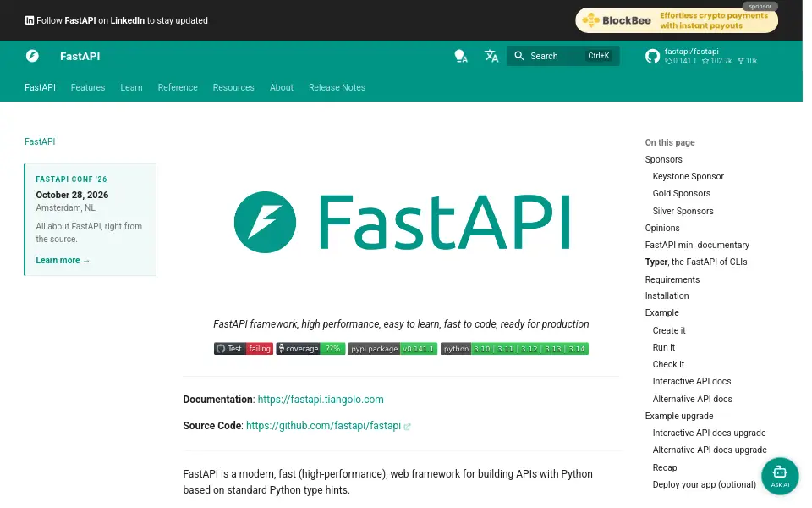Switch to the Reference tab

coord(178,87)
